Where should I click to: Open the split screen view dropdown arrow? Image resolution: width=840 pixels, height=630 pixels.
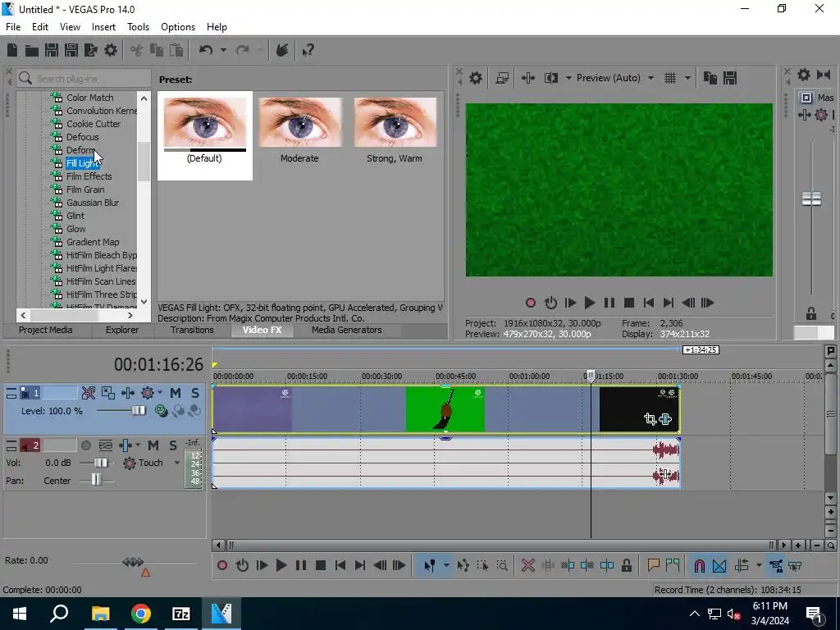[568, 78]
